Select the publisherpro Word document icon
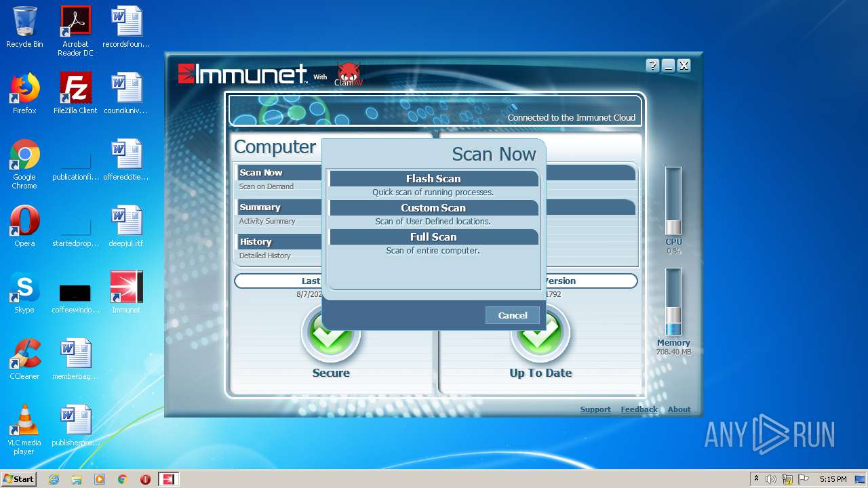Viewport: 868px width, 488px height. tap(75, 425)
